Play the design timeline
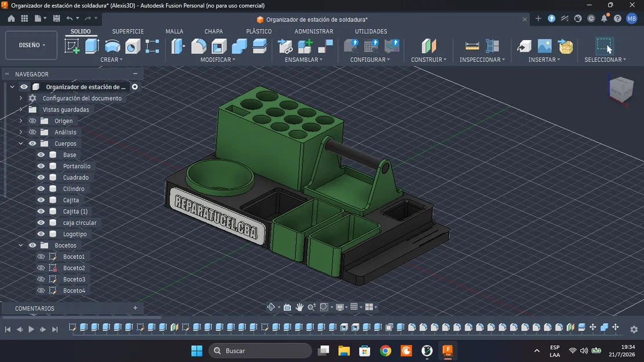The height and width of the screenshot is (362, 644). click(x=31, y=329)
